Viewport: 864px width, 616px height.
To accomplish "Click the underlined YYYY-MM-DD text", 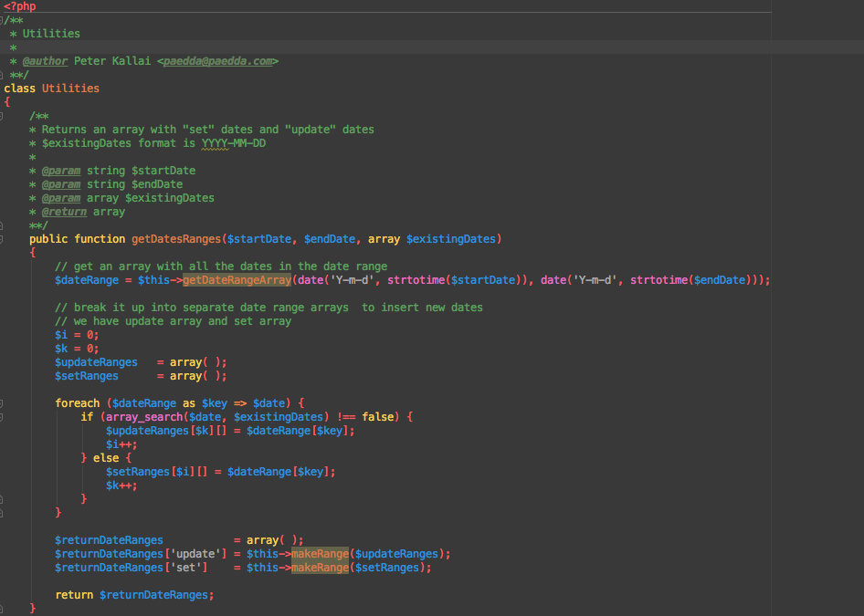I will (x=234, y=143).
